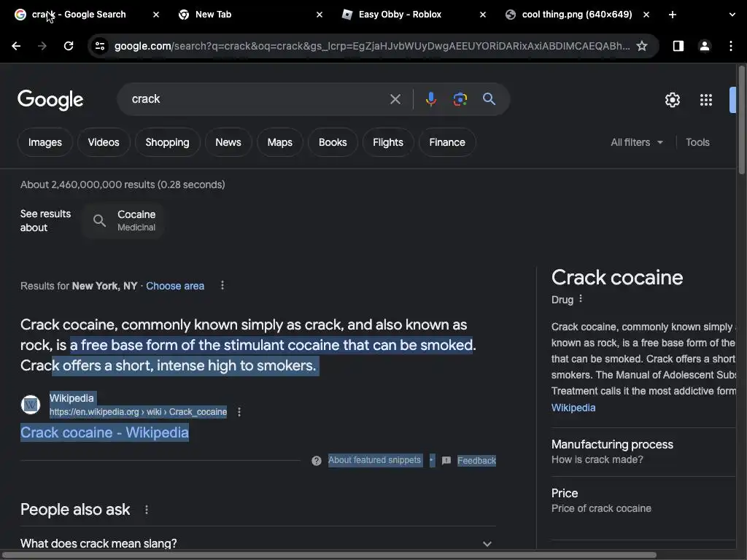Open People also ask options menu
This screenshot has width=747, height=560.
click(146, 510)
